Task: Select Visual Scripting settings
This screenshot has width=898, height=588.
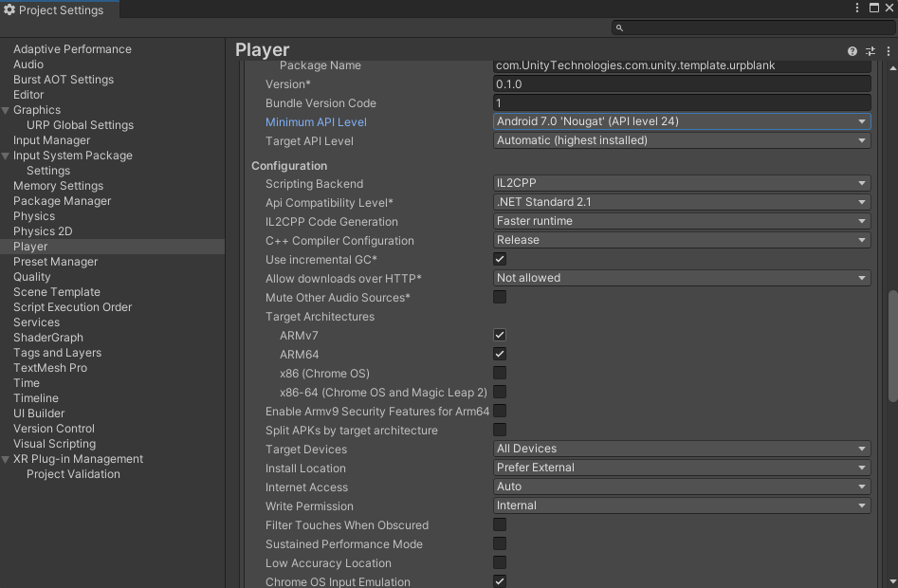Action: click(x=54, y=444)
